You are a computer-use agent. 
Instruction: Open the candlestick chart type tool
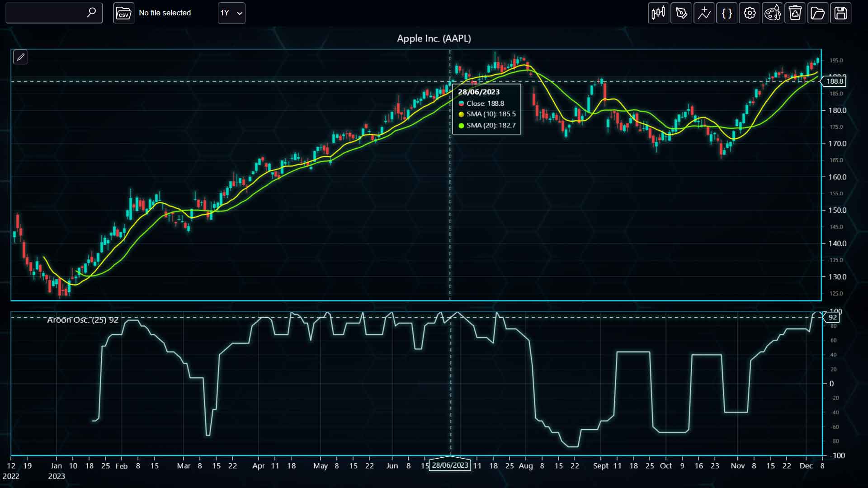pyautogui.click(x=658, y=13)
